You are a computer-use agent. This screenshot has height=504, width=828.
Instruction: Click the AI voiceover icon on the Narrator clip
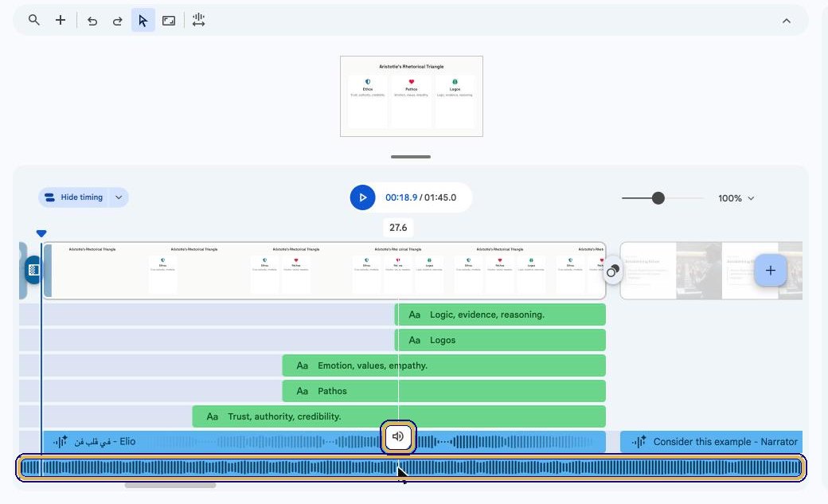(x=639, y=442)
